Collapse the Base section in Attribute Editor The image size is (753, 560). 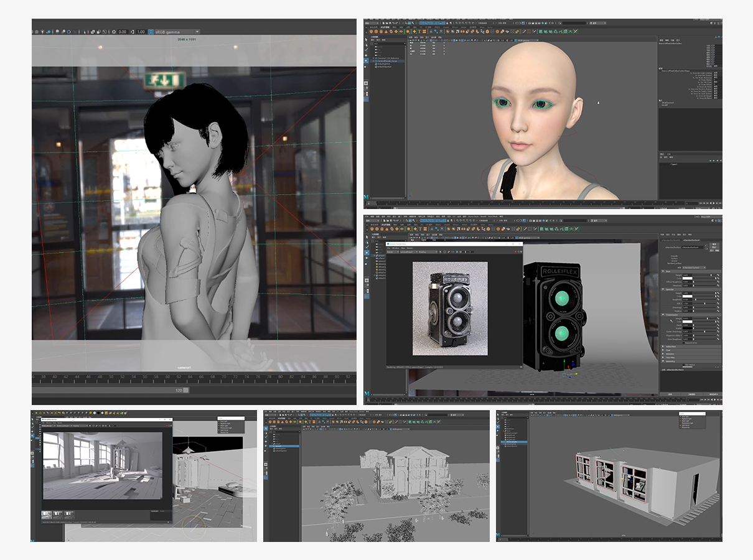pos(663,272)
